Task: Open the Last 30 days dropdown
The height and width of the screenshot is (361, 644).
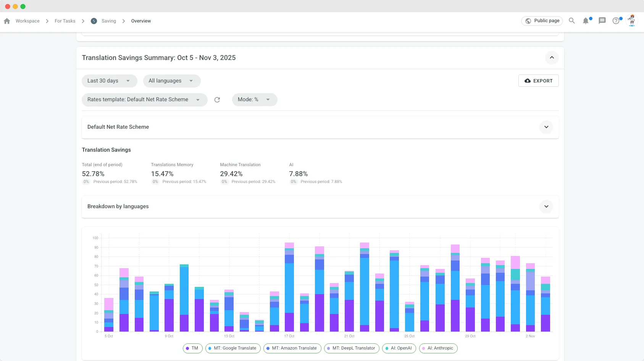Action: (109, 81)
